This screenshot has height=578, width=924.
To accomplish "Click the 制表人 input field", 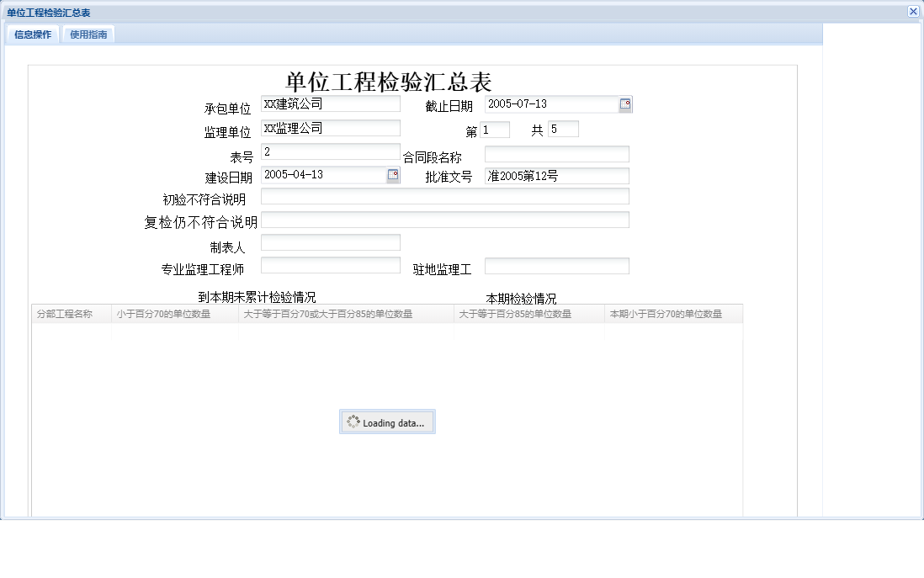I will coord(328,242).
